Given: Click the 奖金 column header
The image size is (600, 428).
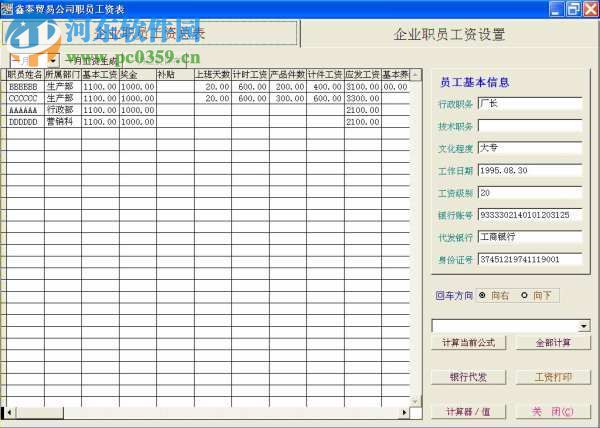Looking at the screenshot, I should coord(138,75).
